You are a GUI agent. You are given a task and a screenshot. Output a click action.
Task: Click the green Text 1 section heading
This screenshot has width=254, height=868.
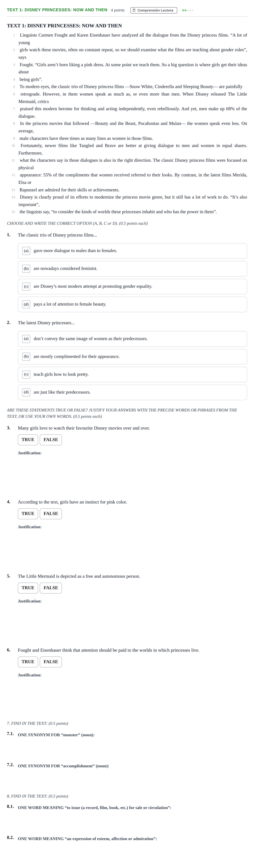pos(57,10)
